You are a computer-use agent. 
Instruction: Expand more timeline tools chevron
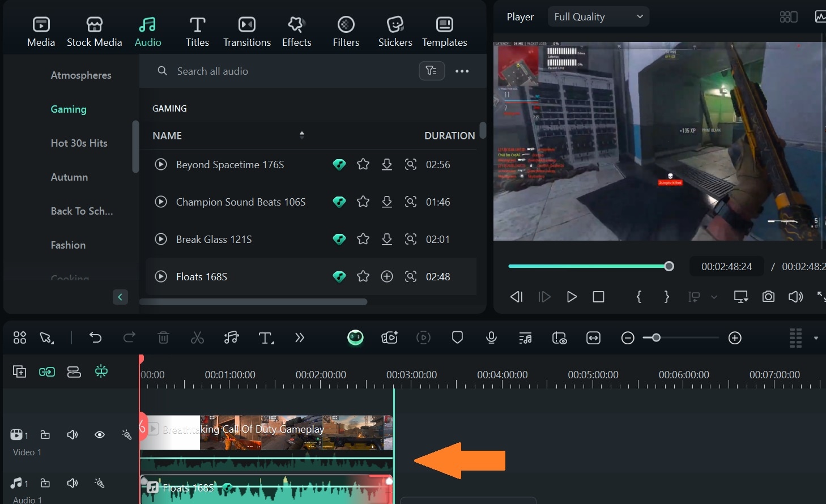(300, 338)
